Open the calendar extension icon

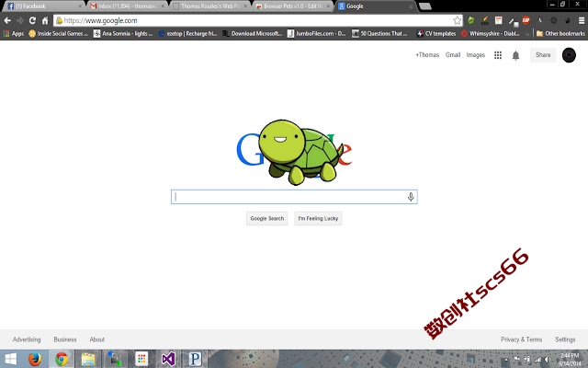click(x=498, y=20)
